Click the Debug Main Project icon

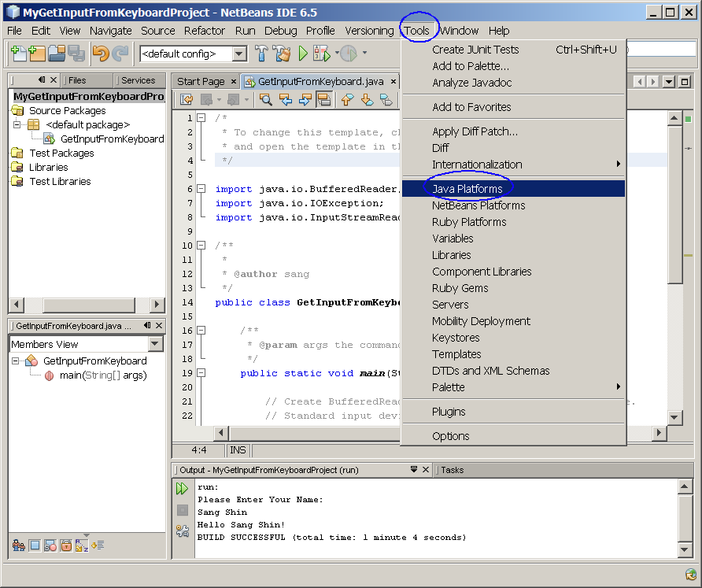(321, 54)
